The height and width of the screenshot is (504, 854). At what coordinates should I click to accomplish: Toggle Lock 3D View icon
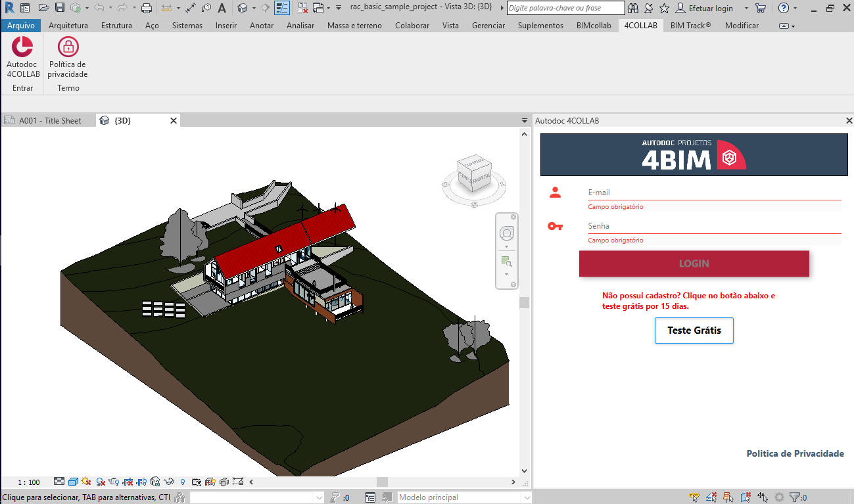tap(155, 482)
